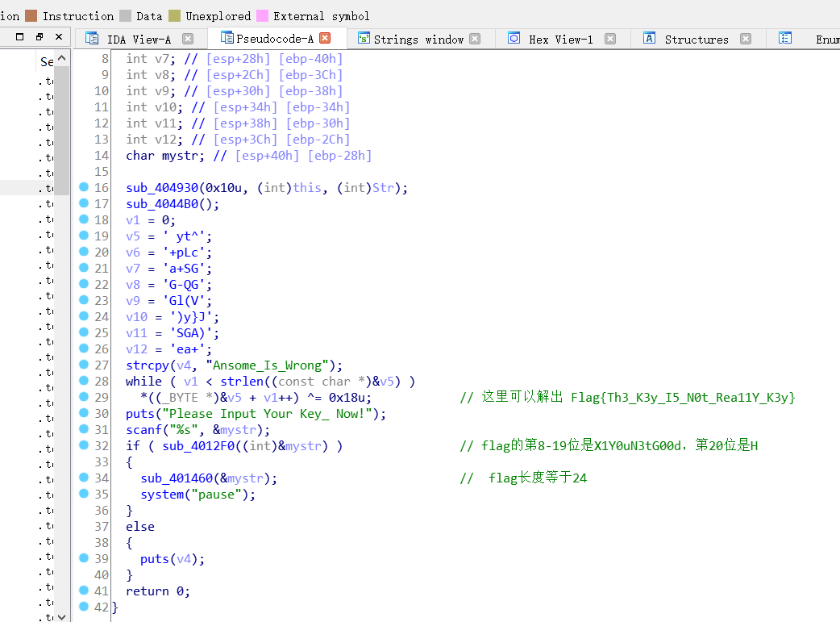Click the Structures tab icon

point(649,38)
